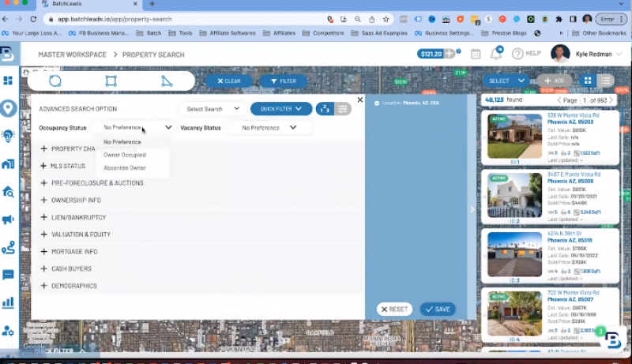Open the megaphone marketing sidebar icon
This screenshot has height=364, width=632.
click(9, 220)
